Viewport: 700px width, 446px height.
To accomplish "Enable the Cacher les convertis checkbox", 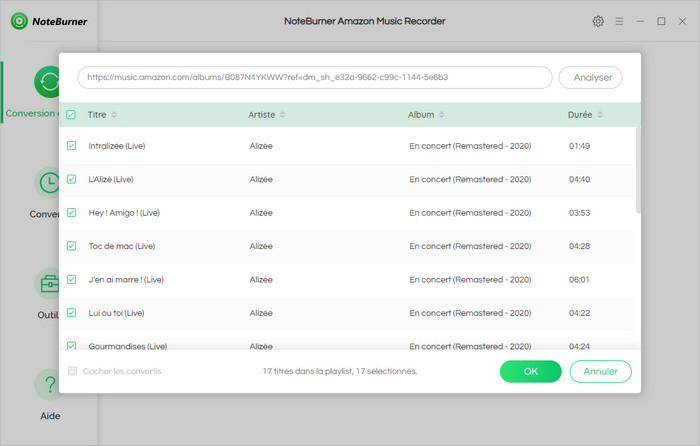I will [72, 371].
